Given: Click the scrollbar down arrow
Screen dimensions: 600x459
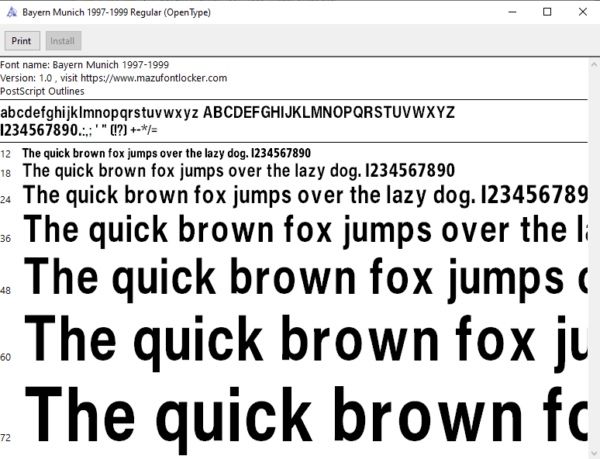Looking at the screenshot, I should [x=594, y=452].
